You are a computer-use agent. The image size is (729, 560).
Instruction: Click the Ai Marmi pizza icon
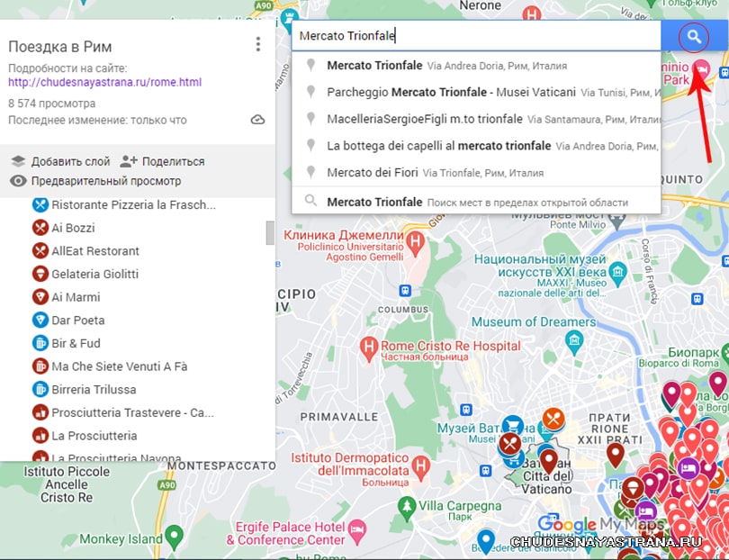40,297
